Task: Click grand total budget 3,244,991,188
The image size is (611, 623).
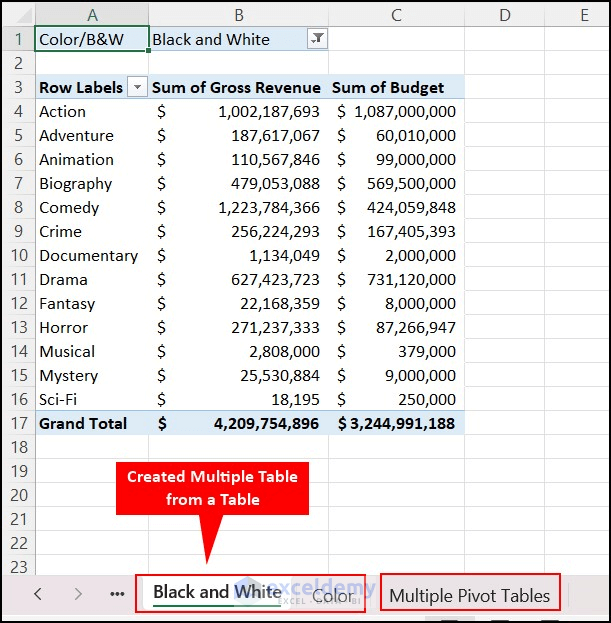Action: [402, 424]
